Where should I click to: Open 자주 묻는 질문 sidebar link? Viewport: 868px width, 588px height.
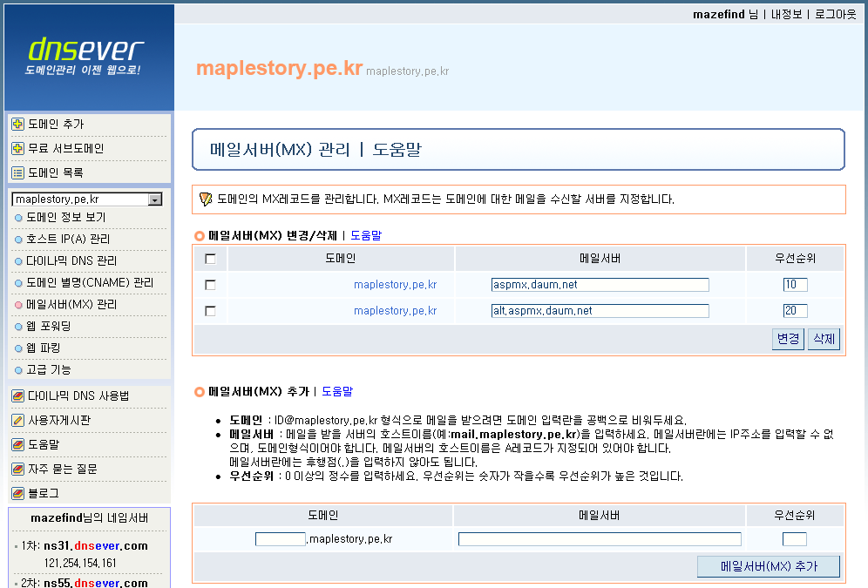[x=63, y=469]
